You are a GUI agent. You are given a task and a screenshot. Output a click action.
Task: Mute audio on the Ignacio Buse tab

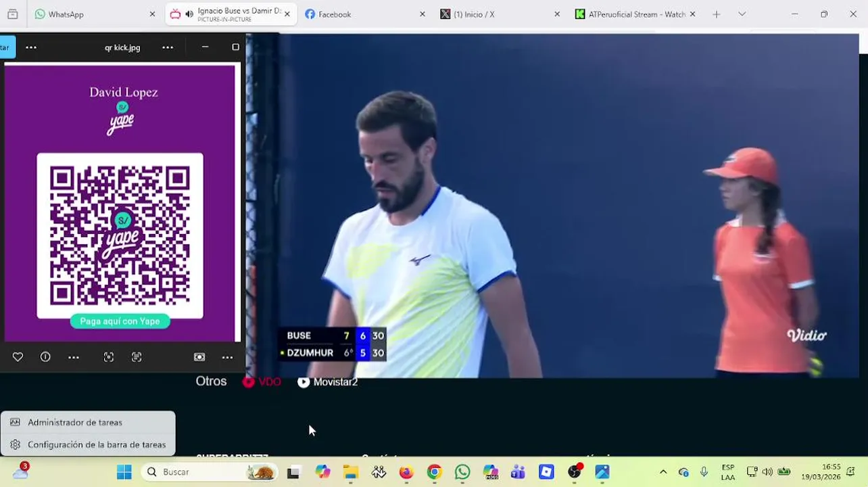pos(189,14)
